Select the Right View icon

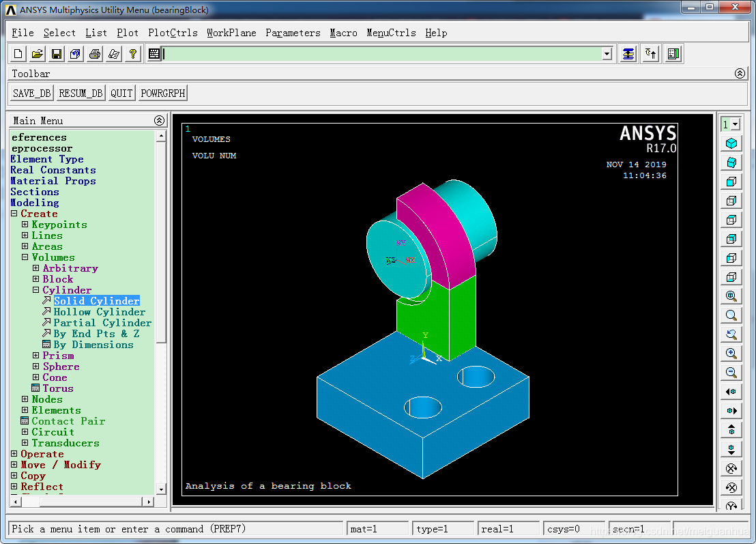731,201
